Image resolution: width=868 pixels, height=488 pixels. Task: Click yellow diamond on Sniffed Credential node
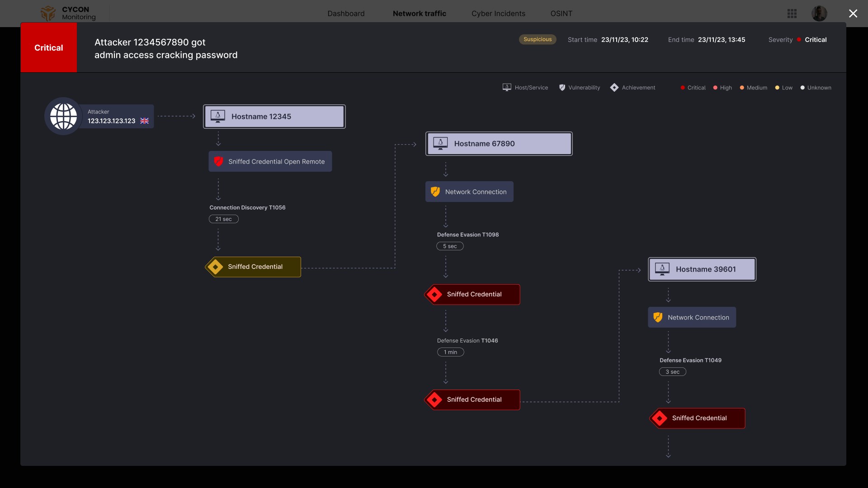(x=216, y=267)
